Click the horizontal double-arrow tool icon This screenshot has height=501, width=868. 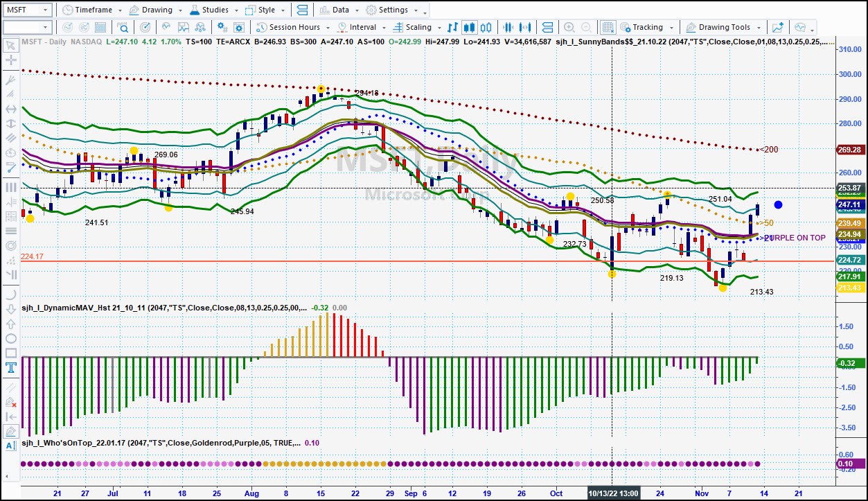click(x=10, y=109)
